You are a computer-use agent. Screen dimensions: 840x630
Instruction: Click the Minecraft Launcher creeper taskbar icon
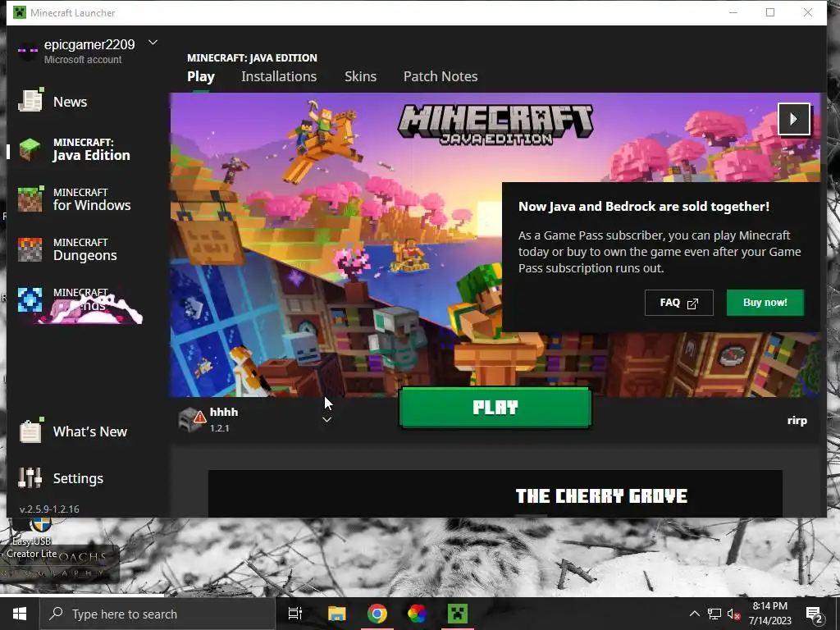(458, 614)
